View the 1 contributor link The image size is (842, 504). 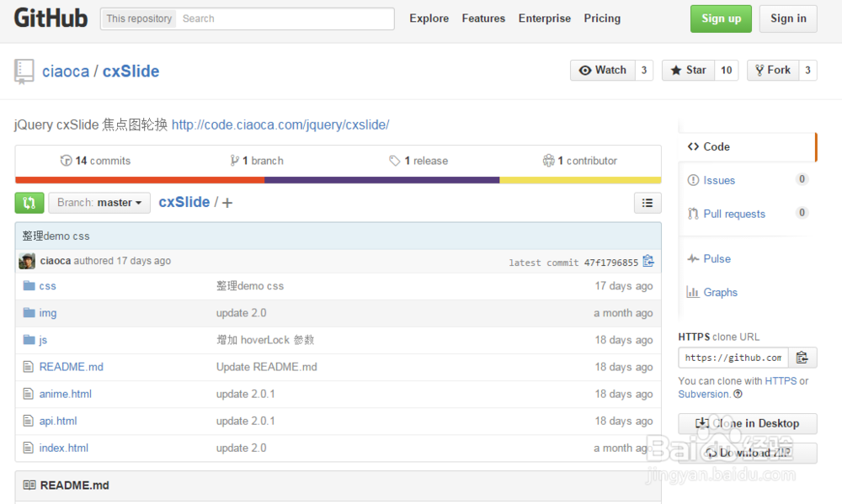[580, 161]
